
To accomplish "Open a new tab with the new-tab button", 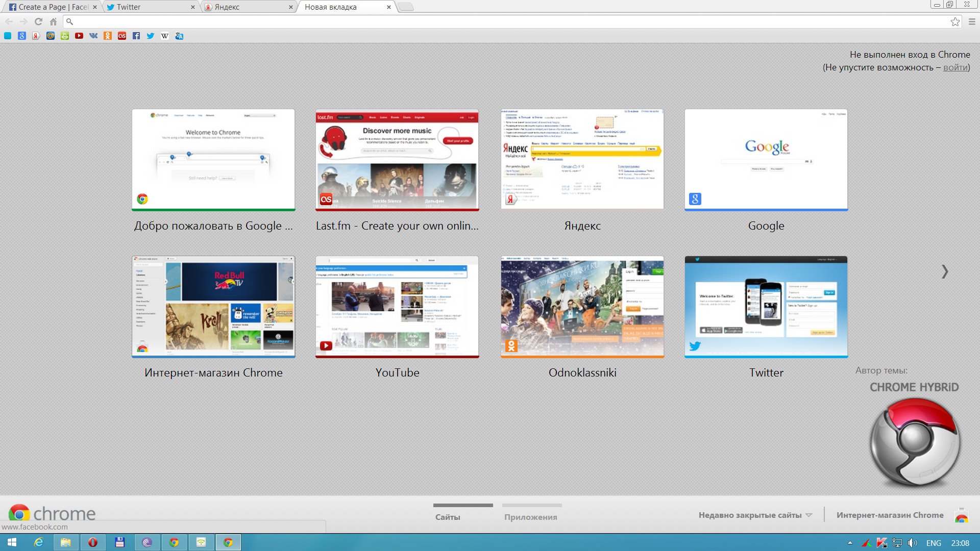I will [406, 7].
